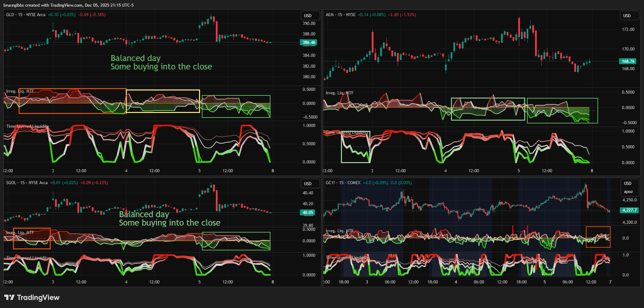Click the Time-layered Liquidity label on GLD chart
Screen dimensions: 644x308
27,126
